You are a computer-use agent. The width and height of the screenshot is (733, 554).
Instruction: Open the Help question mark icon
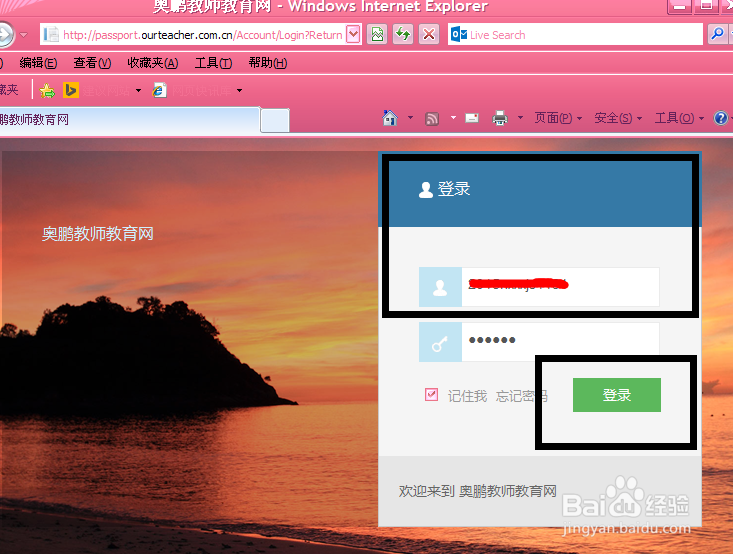720,118
